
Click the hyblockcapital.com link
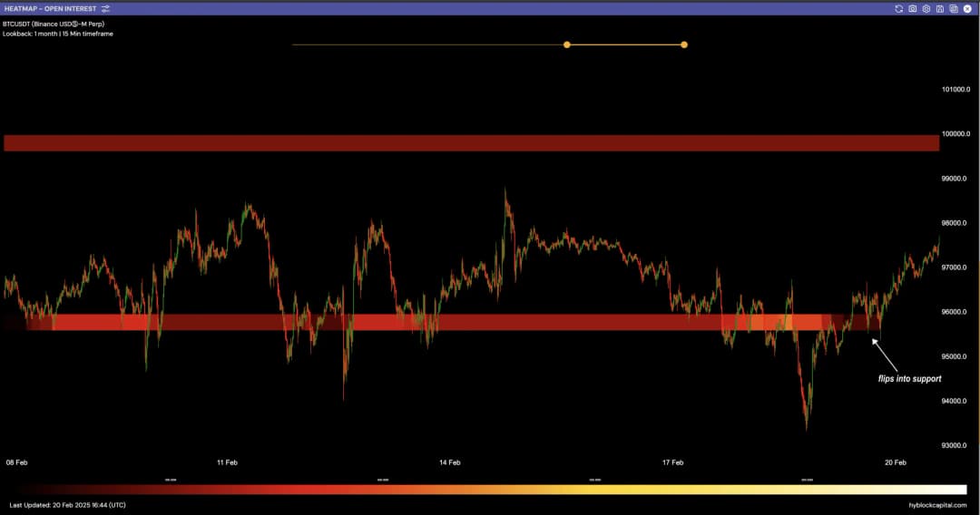[938, 505]
